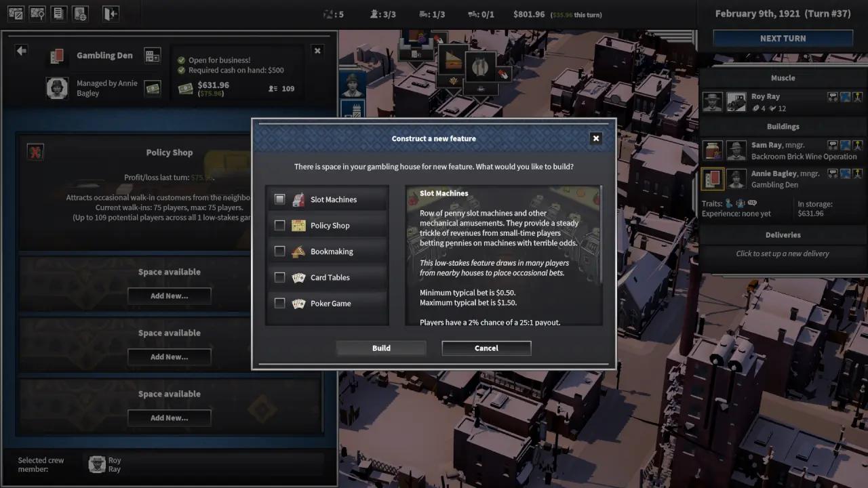Click Roy Ray's car icon in Muscle list
Viewport: 868px width, 488px height.
pyautogui.click(x=736, y=102)
